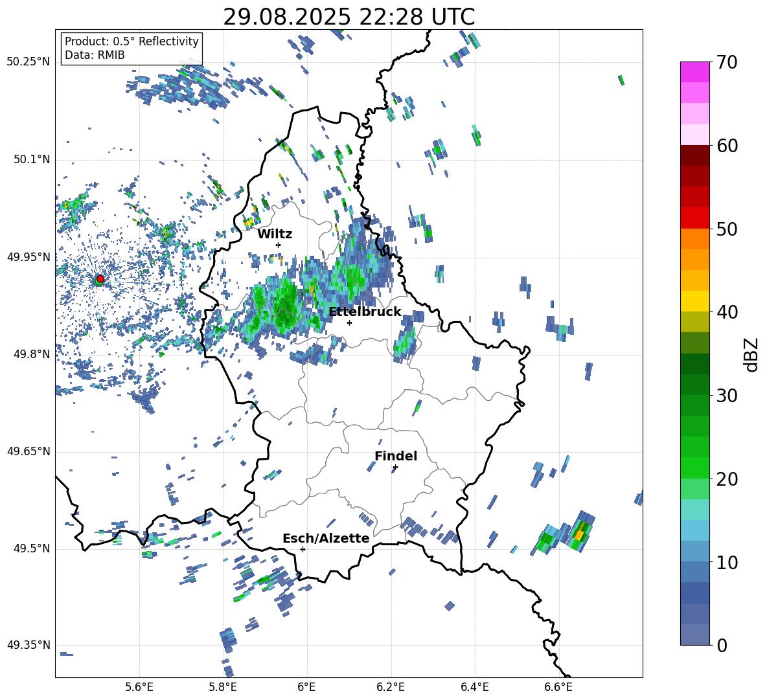The image size is (767, 700).
Task: Click the 70 tick label on colorbar
Action: tap(727, 62)
